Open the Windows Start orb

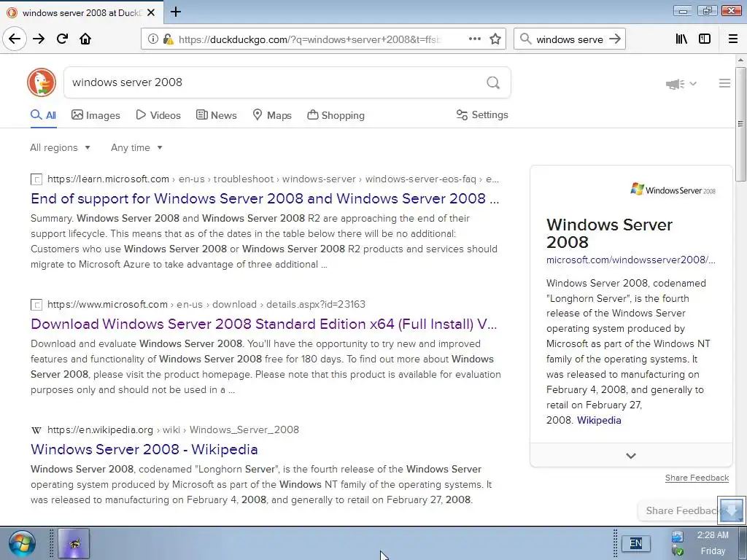click(22, 543)
